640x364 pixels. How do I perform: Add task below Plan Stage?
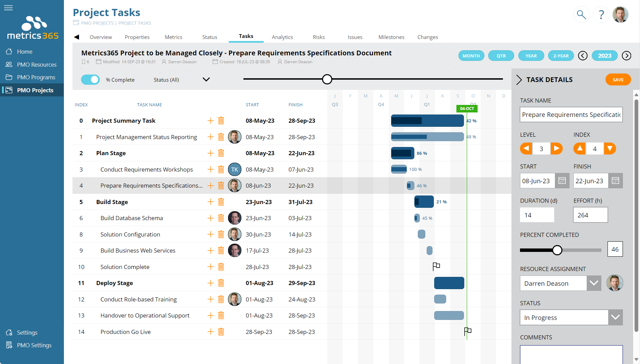211,153
